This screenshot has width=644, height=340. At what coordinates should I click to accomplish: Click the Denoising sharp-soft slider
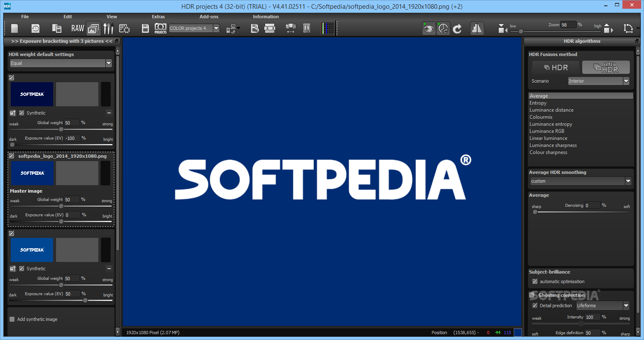tap(581, 212)
